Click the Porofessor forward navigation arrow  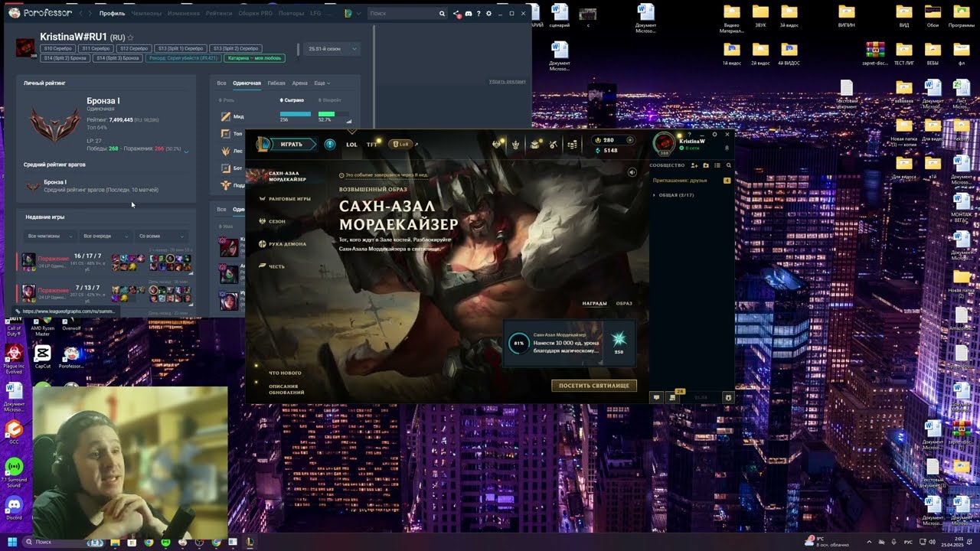pos(91,13)
